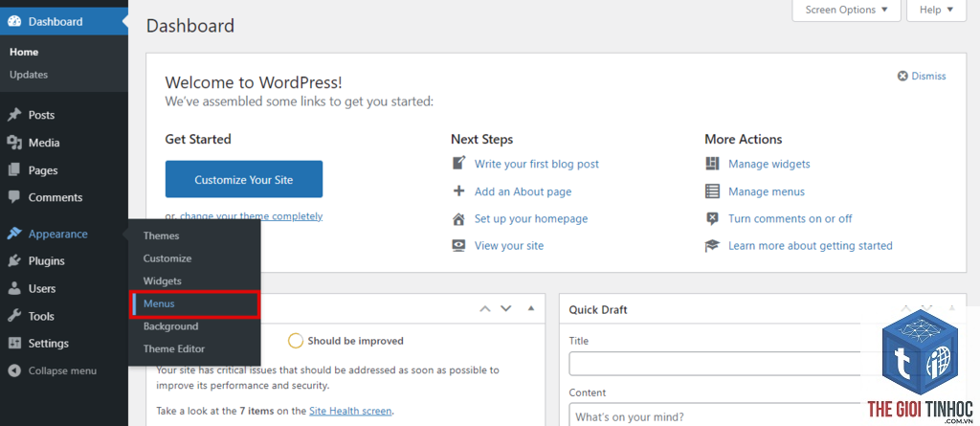Click the Posts pushpin icon
The height and width of the screenshot is (426, 980).
[13, 115]
